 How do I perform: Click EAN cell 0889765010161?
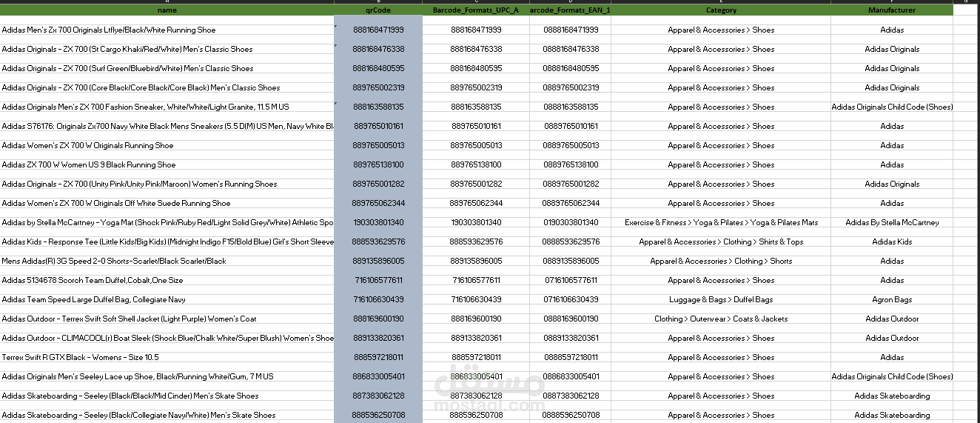[571, 126]
